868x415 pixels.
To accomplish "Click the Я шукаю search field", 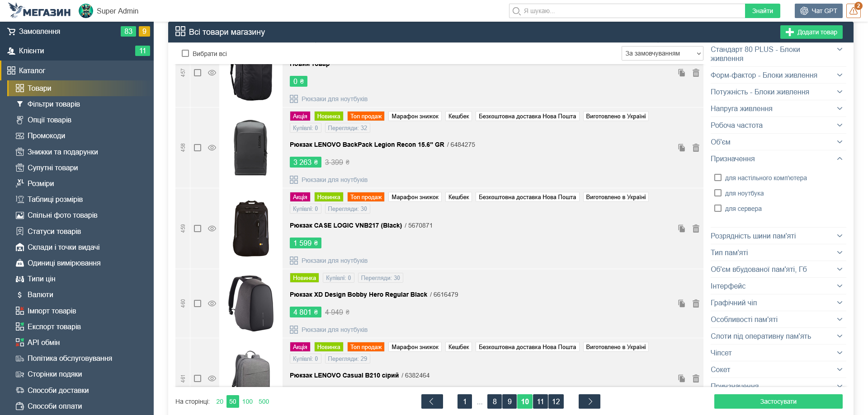I will click(627, 11).
